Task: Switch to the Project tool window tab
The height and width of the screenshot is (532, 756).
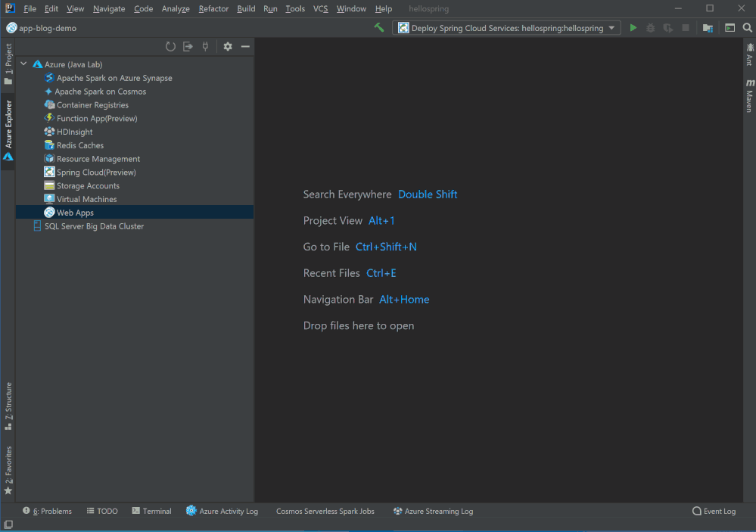Action: coord(8,64)
